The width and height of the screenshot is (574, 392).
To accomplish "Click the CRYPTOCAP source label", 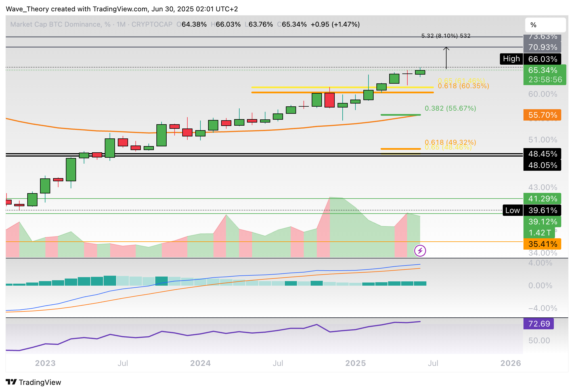I will point(152,24).
